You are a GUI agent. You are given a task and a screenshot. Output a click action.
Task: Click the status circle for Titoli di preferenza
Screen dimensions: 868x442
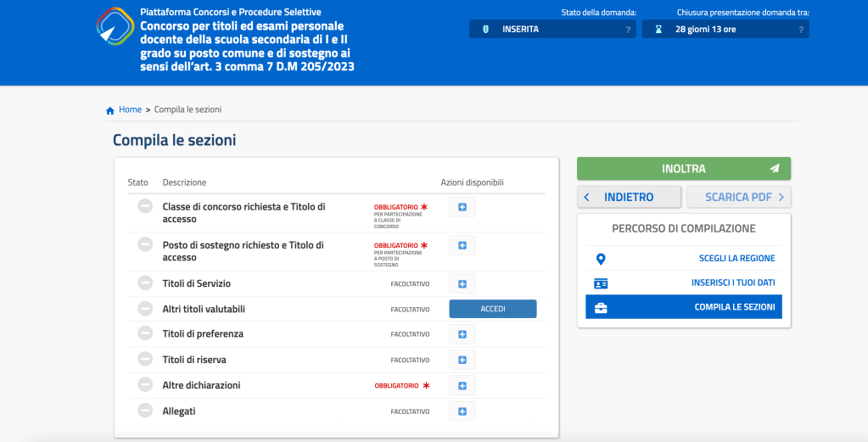[x=145, y=333]
